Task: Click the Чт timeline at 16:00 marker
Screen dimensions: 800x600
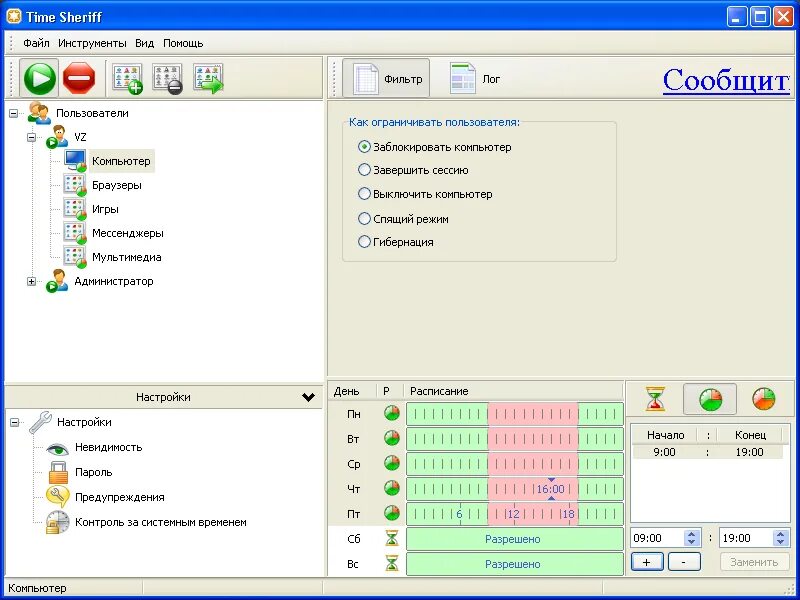Action: pos(551,489)
